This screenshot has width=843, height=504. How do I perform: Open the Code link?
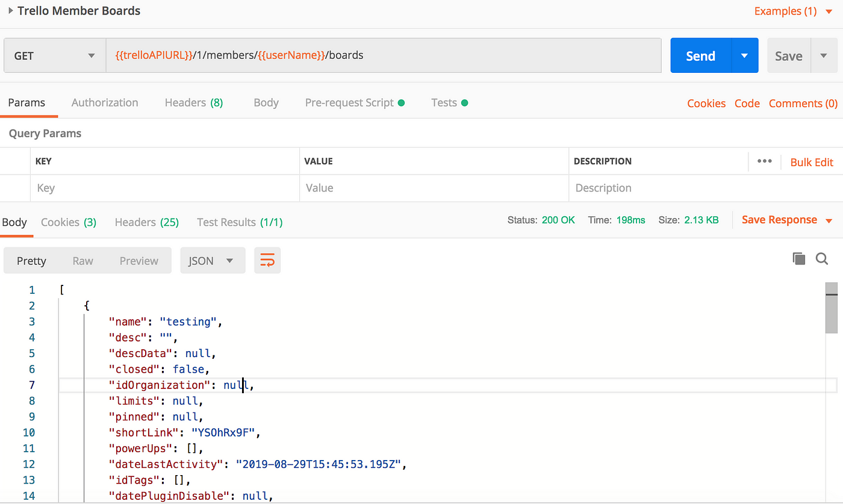click(x=747, y=103)
